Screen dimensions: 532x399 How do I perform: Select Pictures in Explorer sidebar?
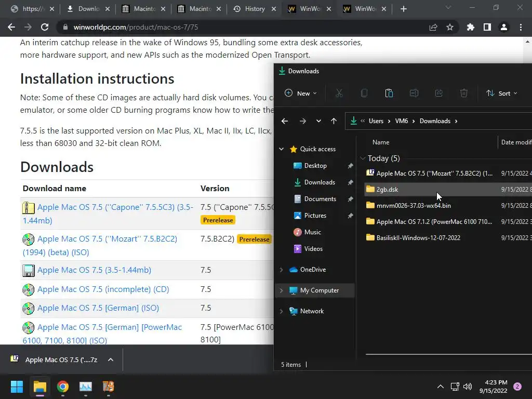point(315,216)
